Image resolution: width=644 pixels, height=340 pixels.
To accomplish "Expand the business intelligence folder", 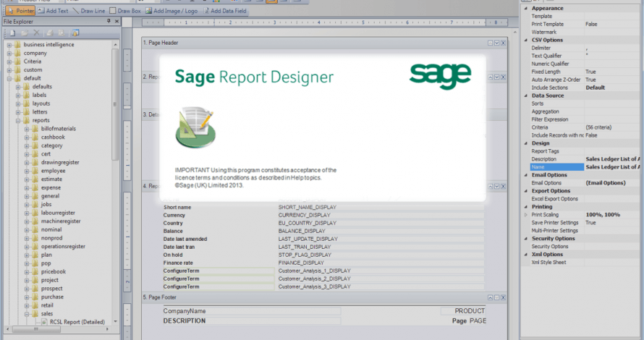I will pyautogui.click(x=9, y=45).
